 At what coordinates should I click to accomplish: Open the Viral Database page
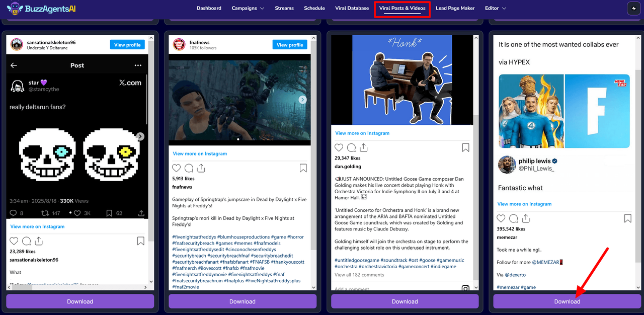pos(352,8)
